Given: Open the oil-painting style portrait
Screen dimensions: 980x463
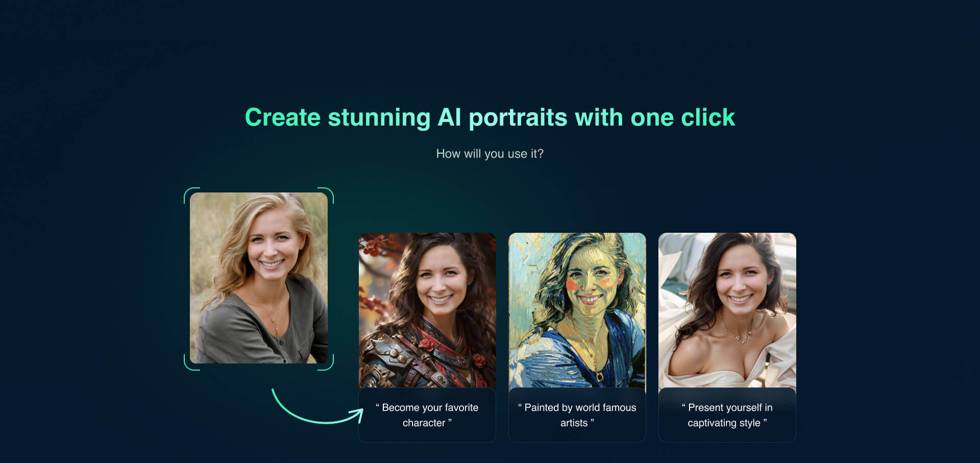Looking at the screenshot, I should (577, 310).
